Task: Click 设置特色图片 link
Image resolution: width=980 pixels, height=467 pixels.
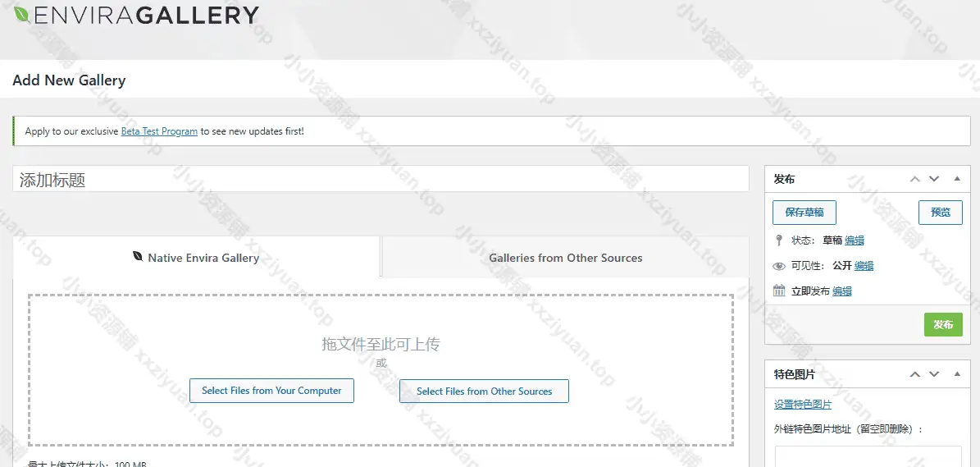Action: 803,405
